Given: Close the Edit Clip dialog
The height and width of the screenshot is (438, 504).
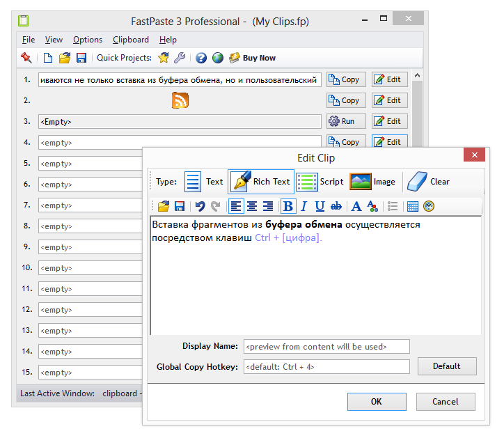Looking at the screenshot, I should (475, 155).
